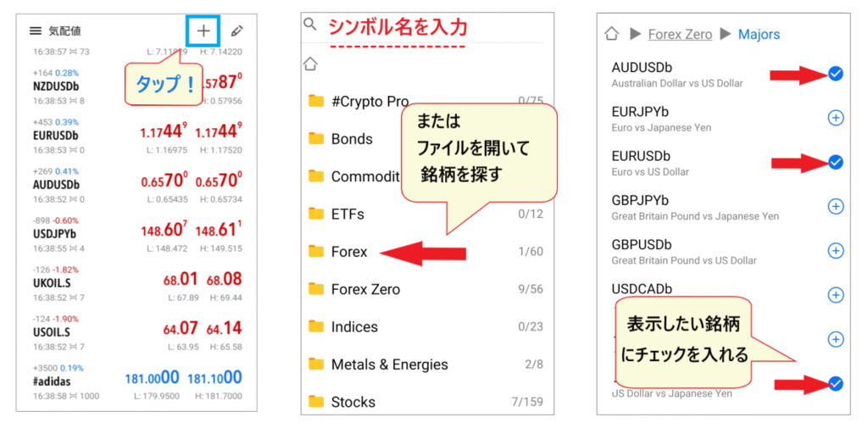Image resolution: width=868 pixels, height=428 pixels.
Task: Toggle the US Dollar vs Japanese Yen checkmark
Action: (x=835, y=384)
